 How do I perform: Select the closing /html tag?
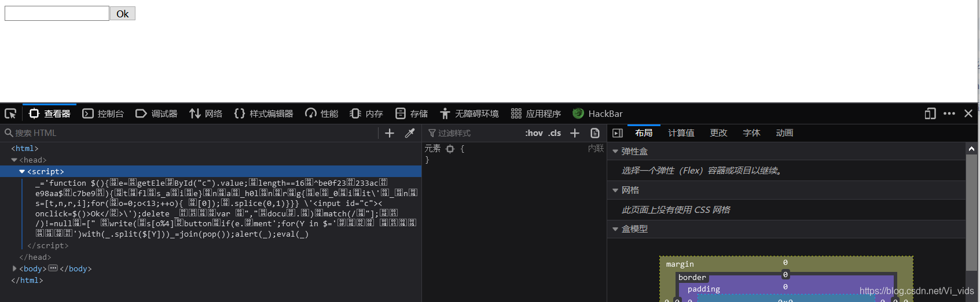(x=27, y=281)
